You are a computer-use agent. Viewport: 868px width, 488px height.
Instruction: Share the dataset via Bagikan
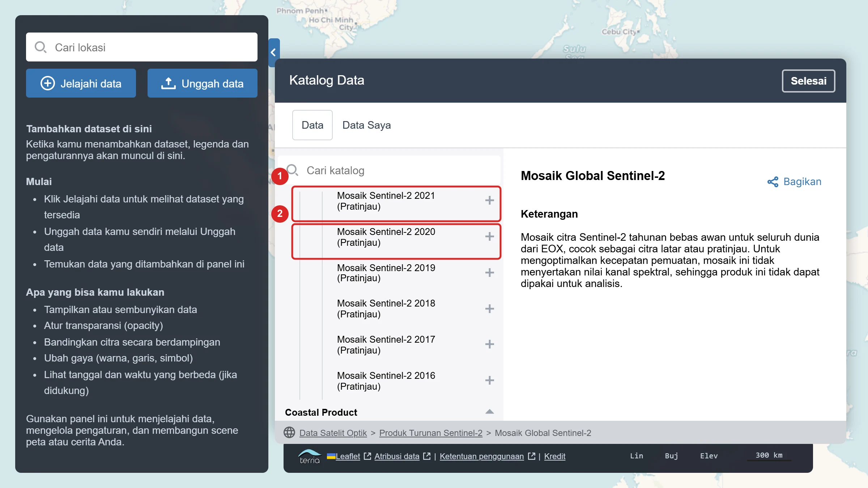tap(795, 182)
